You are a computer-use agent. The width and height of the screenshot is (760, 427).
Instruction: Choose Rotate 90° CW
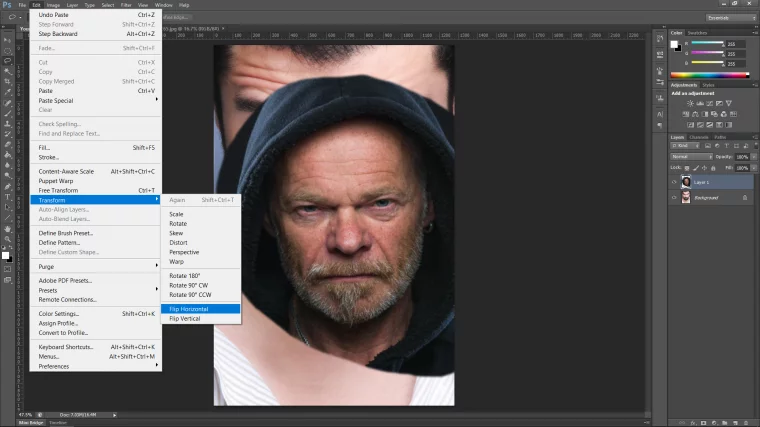201,285
